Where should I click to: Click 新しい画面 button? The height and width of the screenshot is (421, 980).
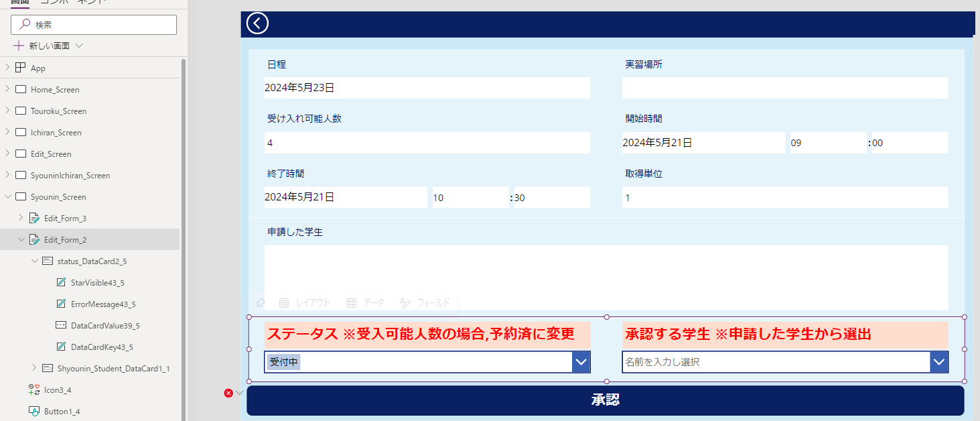48,46
